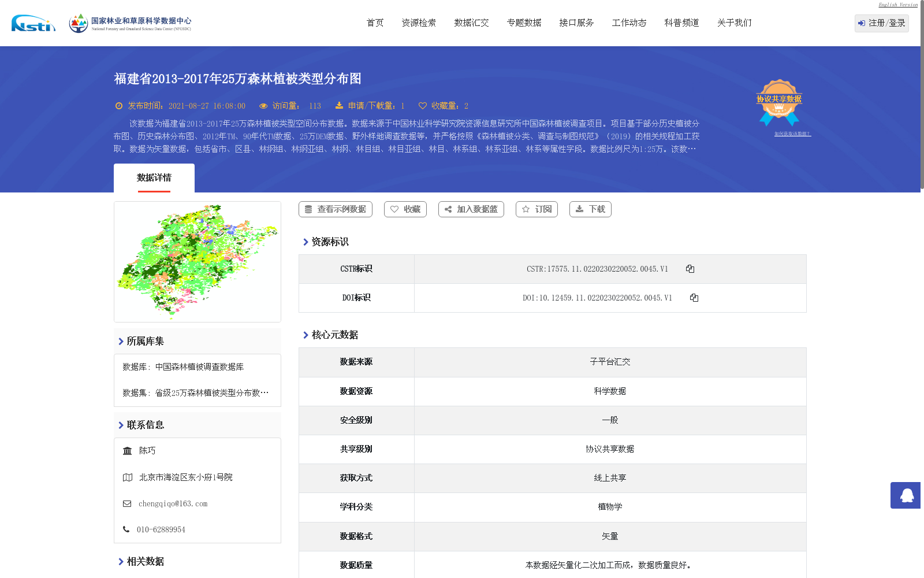
Task: Click the 安全级别 value 一般
Action: pos(610,420)
